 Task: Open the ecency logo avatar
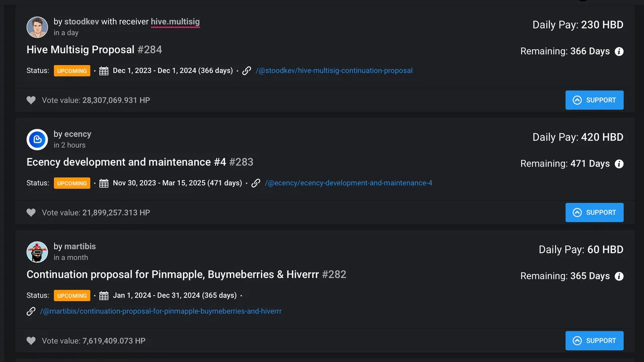(x=37, y=139)
